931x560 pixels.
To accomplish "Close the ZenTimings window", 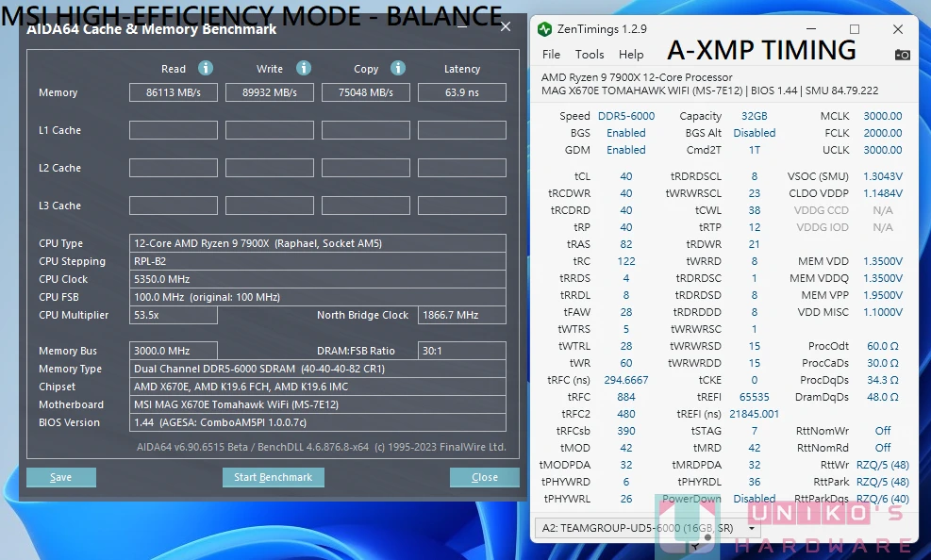I will point(898,29).
